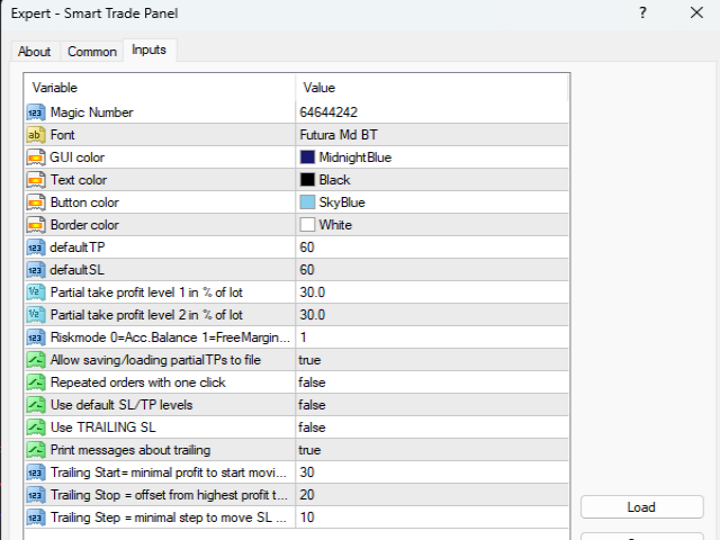Click the icon beside Partial take profit level 1

pyautogui.click(x=36, y=292)
